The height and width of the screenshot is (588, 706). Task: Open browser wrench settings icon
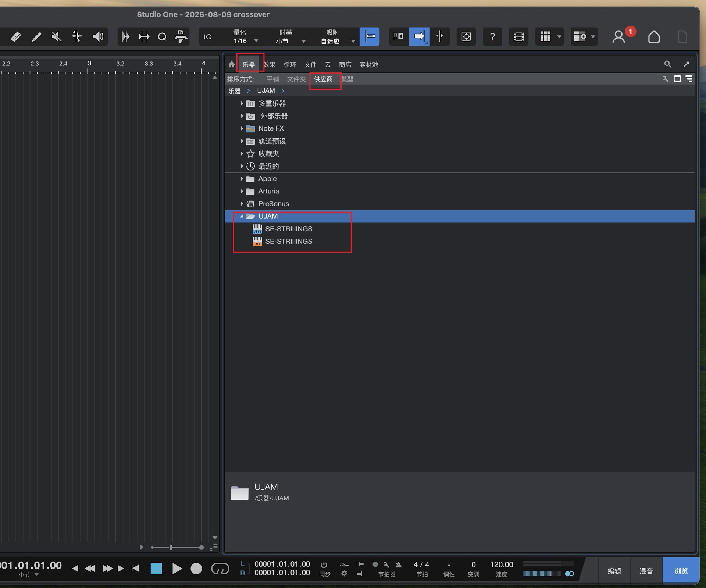[x=666, y=79]
